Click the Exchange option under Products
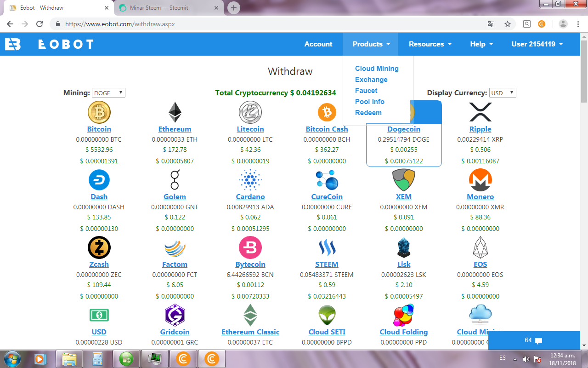Viewport: 588px width, 368px height. click(x=371, y=79)
